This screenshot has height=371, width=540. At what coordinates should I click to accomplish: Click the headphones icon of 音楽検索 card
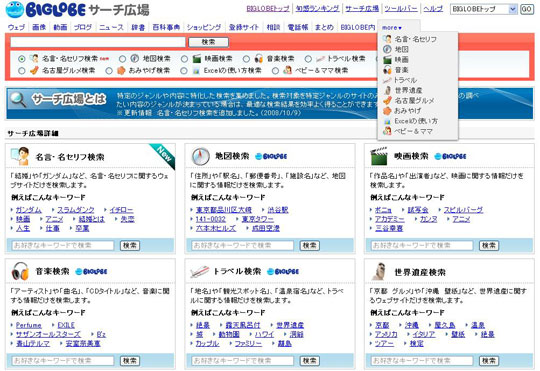click(20, 271)
